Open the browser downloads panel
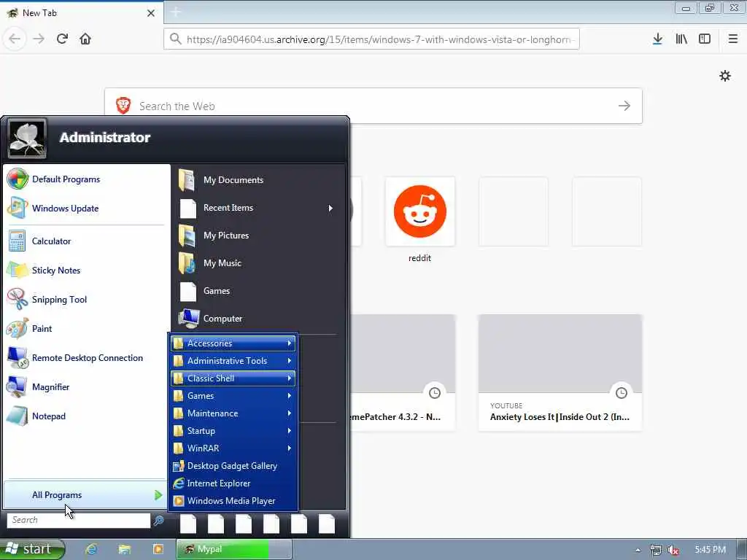The image size is (747, 560). [x=657, y=39]
